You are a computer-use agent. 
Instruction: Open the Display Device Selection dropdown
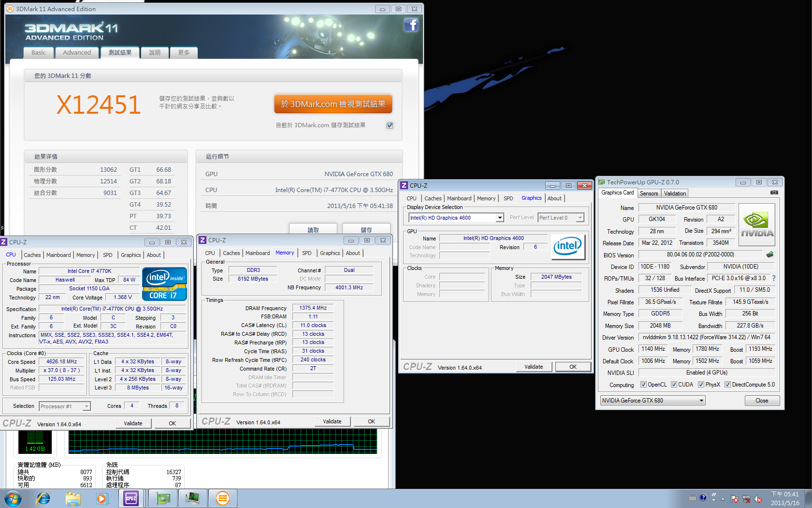456,218
